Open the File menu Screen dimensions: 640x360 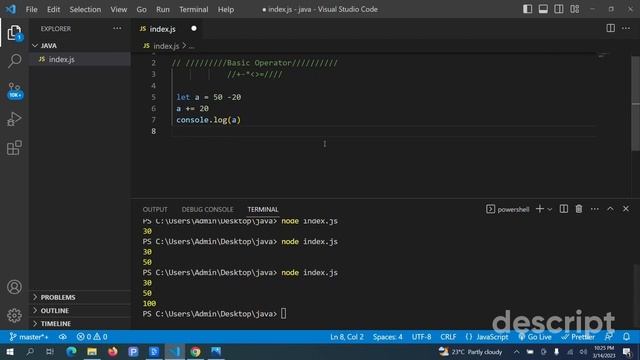click(31, 9)
